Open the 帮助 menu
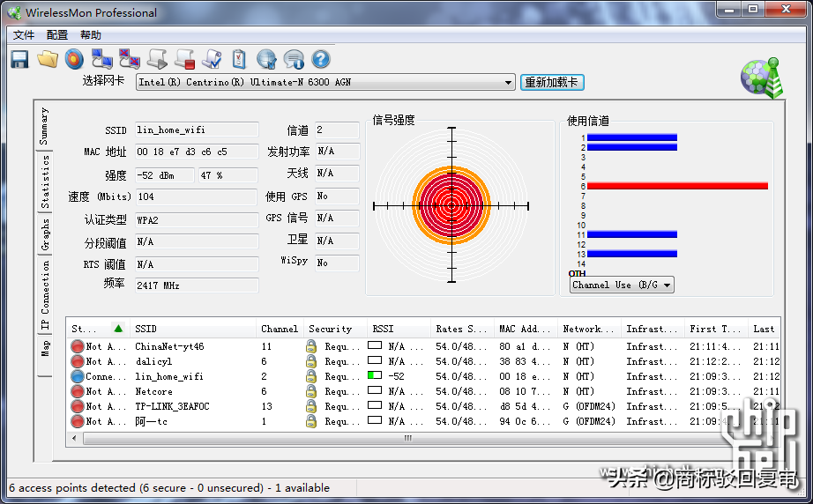This screenshot has width=813, height=504. click(x=90, y=34)
